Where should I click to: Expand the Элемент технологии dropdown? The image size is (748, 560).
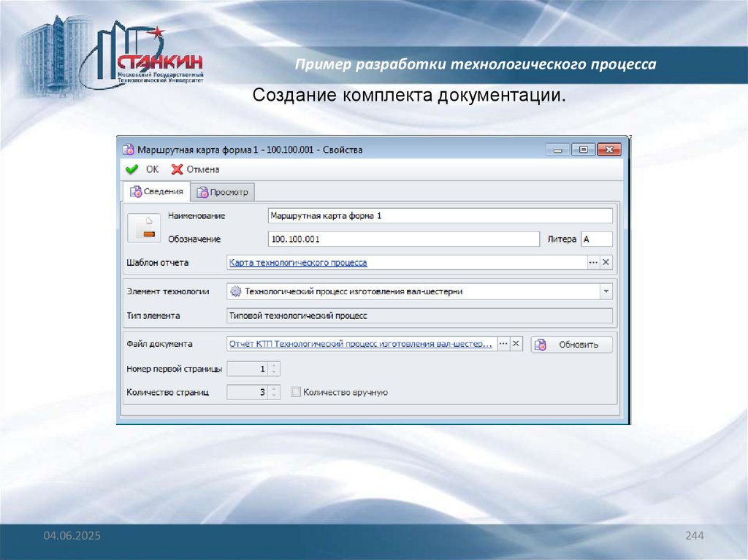click(606, 291)
